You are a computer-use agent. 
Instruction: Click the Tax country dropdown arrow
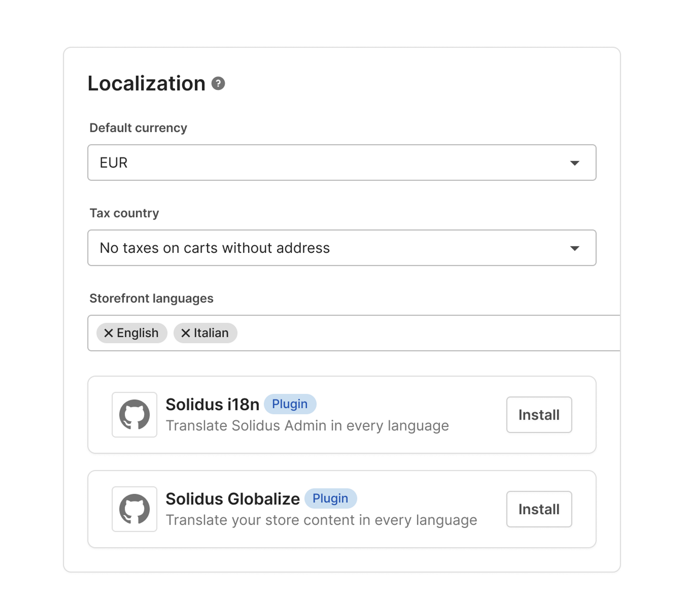click(x=574, y=248)
